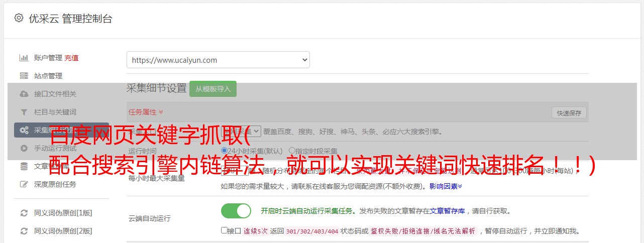644x243 pixels.
Task: Click the 每小时最大采集量 label
Action: [156, 178]
